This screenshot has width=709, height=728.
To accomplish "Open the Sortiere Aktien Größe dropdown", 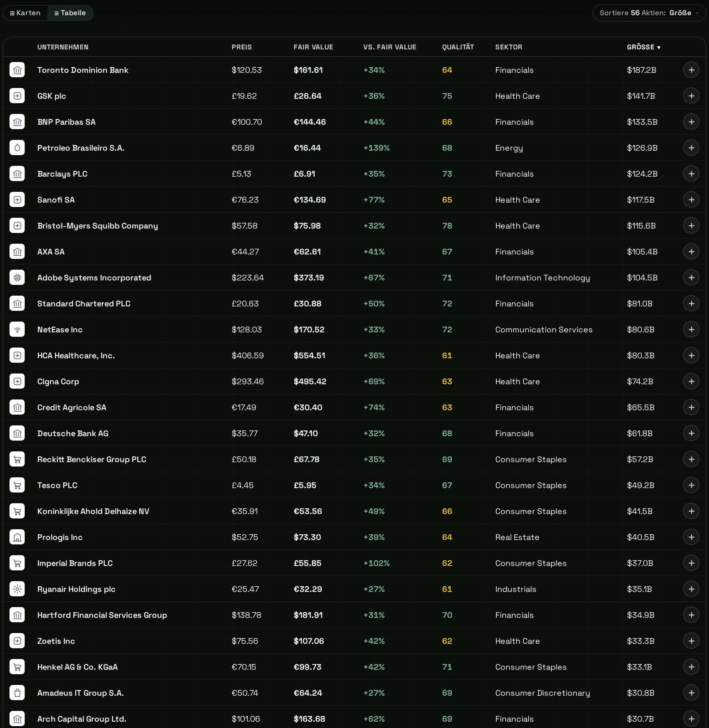I will [649, 13].
